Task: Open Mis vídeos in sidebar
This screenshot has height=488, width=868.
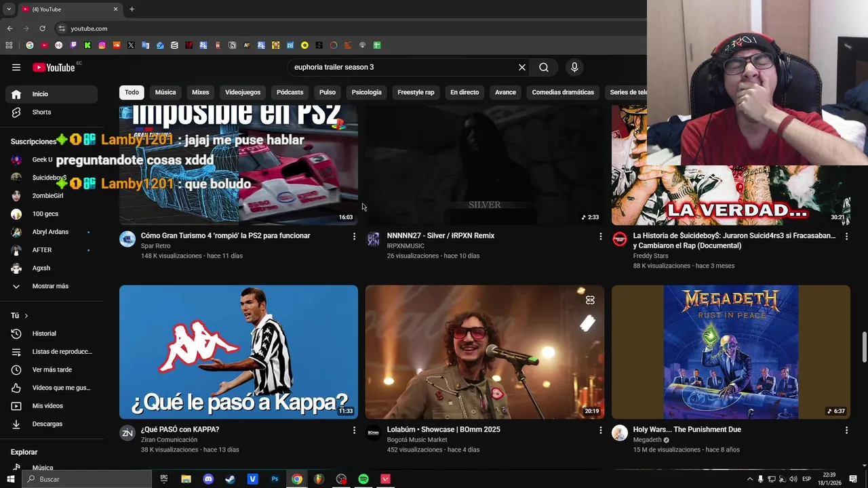Action: pyautogui.click(x=52, y=406)
